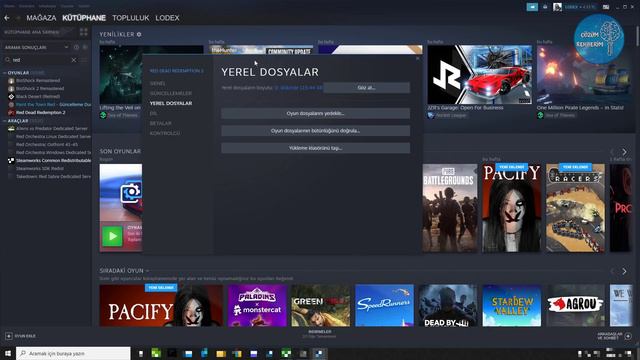Open the KÜTÜPHANE tab

pyautogui.click(x=84, y=18)
